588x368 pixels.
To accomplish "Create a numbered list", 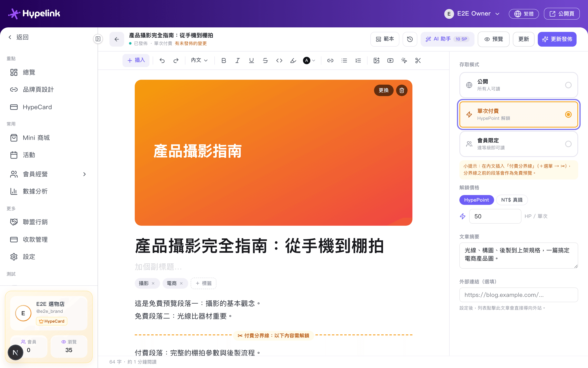I will tap(358, 60).
